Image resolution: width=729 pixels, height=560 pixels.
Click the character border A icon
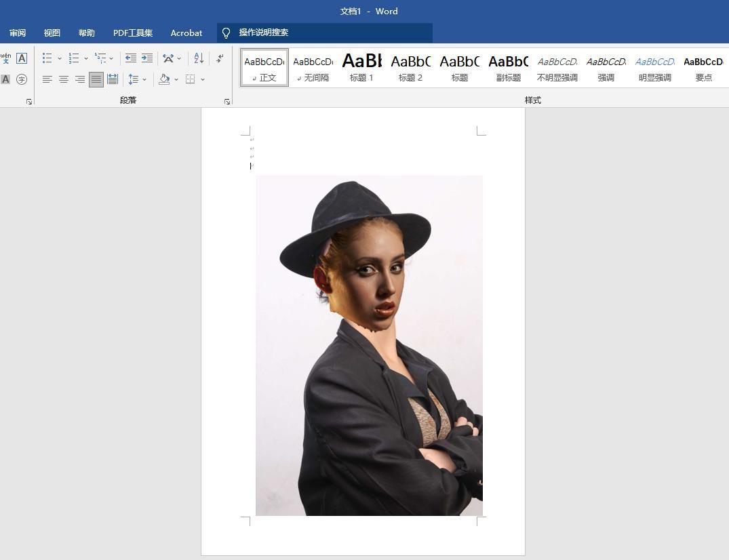pyautogui.click(x=22, y=58)
